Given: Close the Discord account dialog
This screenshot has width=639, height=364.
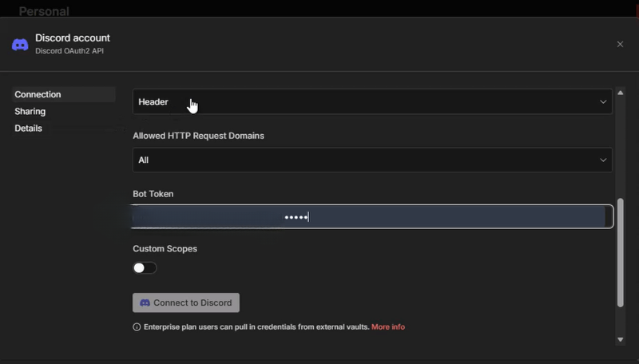Looking at the screenshot, I should 620,44.
